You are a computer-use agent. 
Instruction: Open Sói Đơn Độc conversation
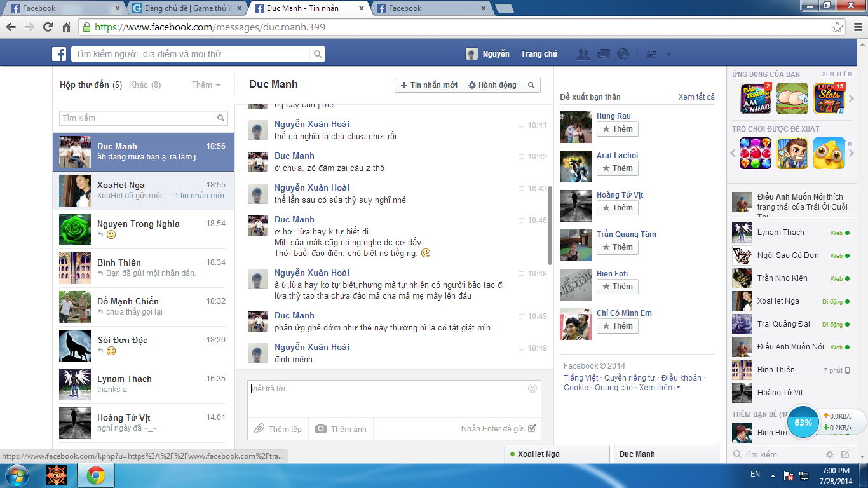pos(144,346)
